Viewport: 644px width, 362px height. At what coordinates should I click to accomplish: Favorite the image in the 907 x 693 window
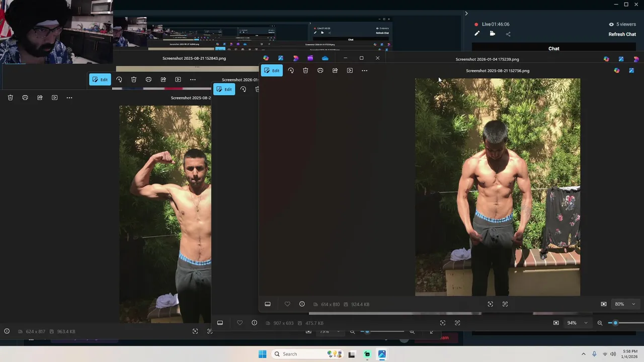click(x=239, y=323)
